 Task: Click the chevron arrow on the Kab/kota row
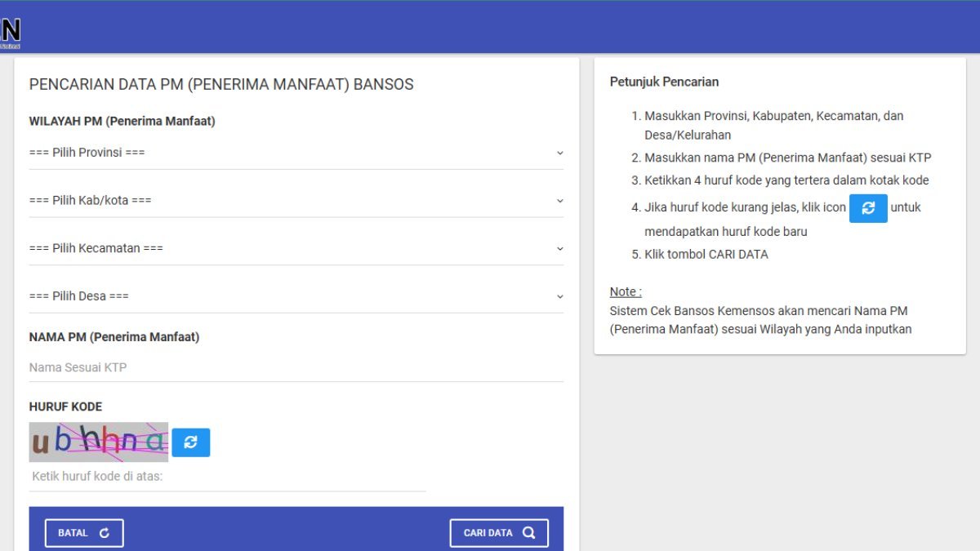point(559,201)
